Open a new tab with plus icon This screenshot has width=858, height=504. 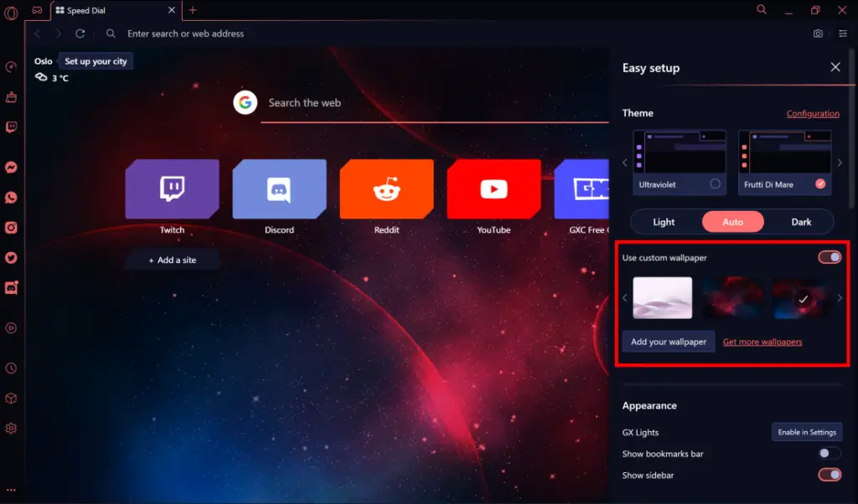pos(193,10)
